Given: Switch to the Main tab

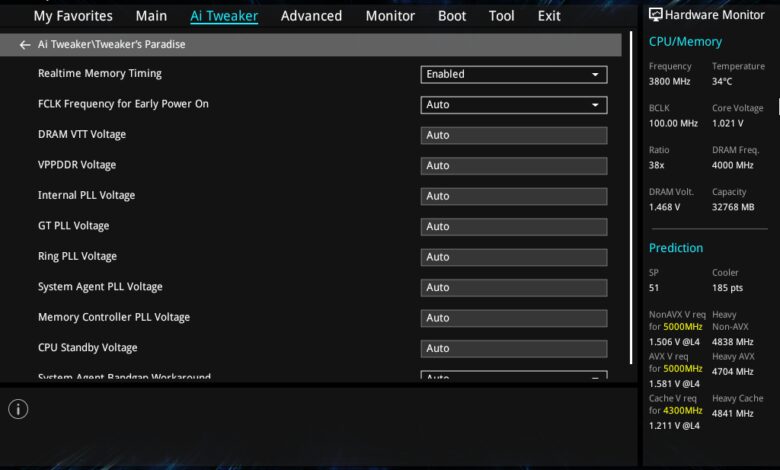Looking at the screenshot, I should pos(151,16).
